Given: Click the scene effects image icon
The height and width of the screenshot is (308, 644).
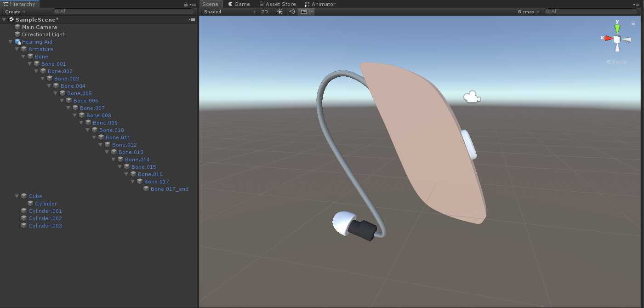Looking at the screenshot, I should click(303, 11).
